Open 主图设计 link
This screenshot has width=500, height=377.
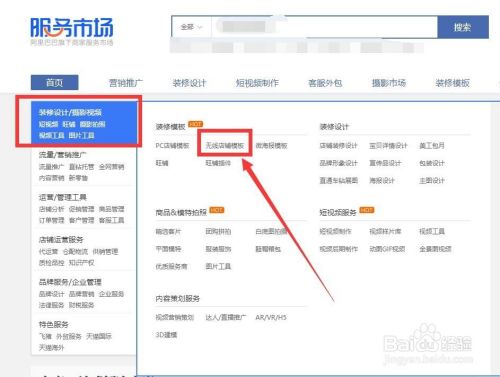432,180
